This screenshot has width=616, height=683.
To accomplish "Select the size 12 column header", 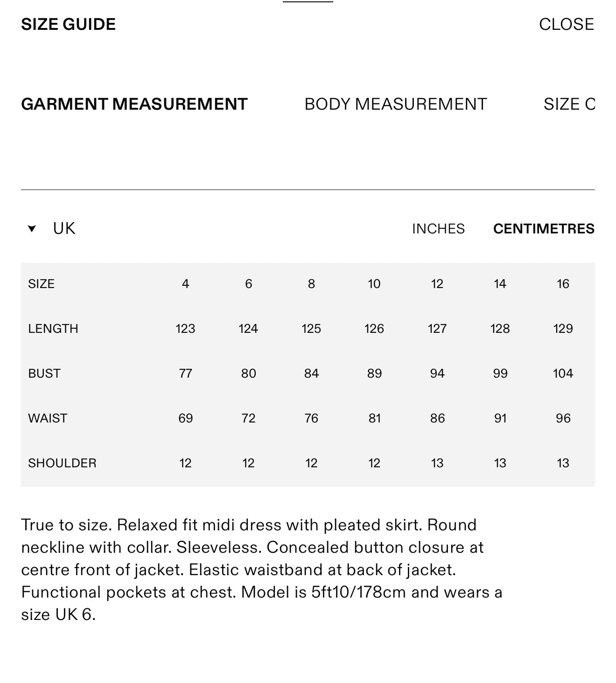I will [437, 284].
